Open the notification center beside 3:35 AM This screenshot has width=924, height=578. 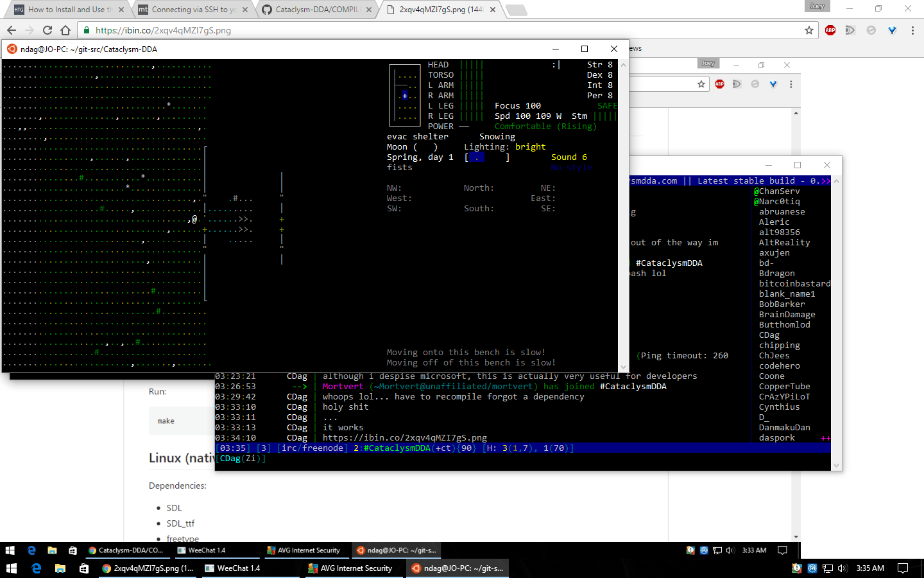(903, 568)
